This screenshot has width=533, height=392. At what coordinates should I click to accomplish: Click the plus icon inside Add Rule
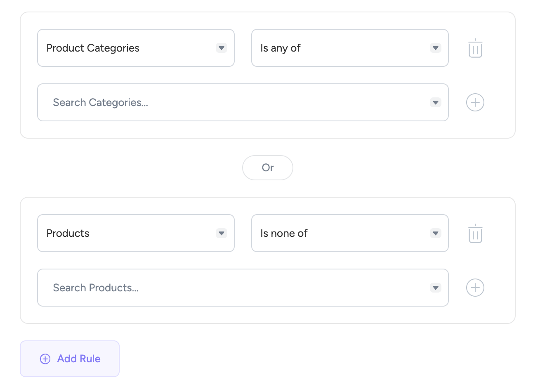click(x=45, y=359)
